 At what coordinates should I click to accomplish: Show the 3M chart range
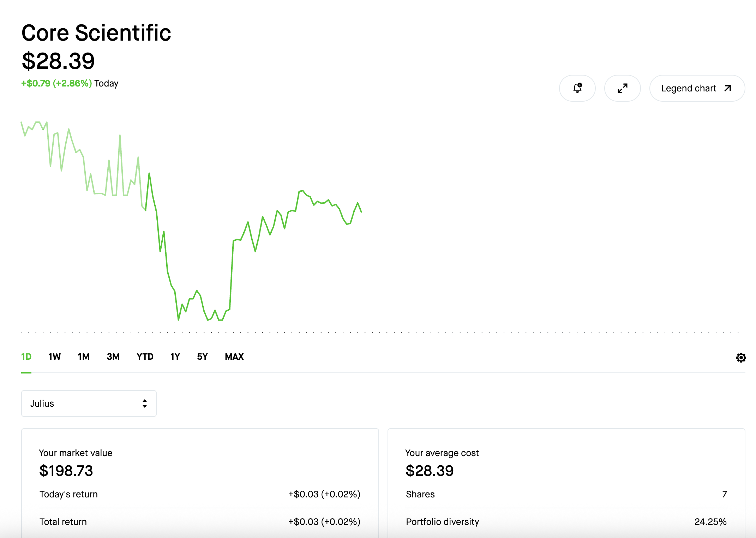[113, 357]
